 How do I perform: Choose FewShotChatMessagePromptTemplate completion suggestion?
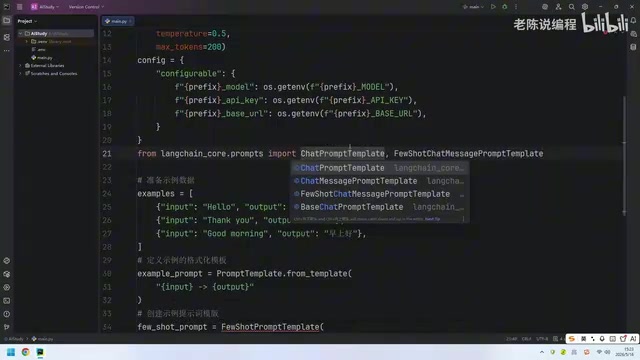point(380,194)
